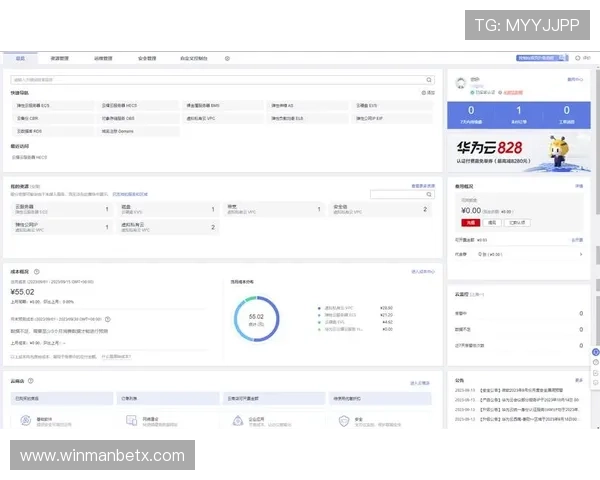Click the 华为云 828 promotional banner
Screen dimensions: 600x480
[x=518, y=154]
